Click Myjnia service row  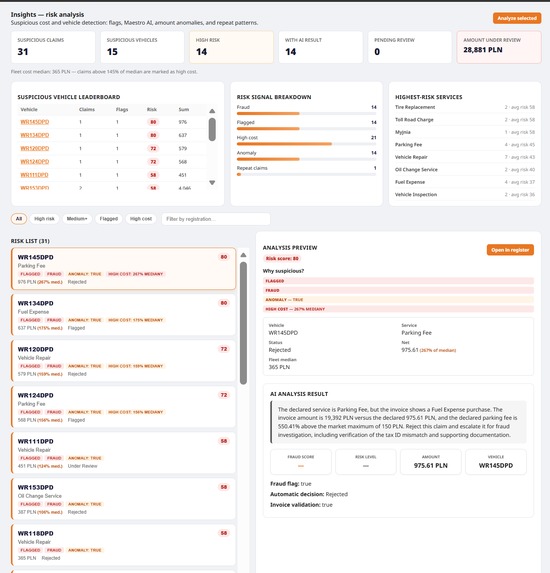coord(464,132)
